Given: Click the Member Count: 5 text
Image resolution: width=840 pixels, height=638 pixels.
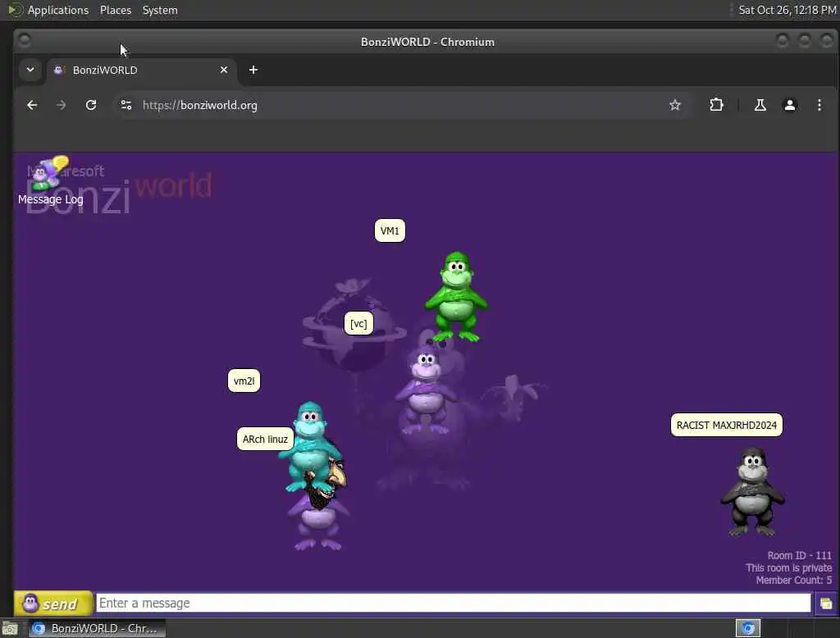Looking at the screenshot, I should pos(793,580).
